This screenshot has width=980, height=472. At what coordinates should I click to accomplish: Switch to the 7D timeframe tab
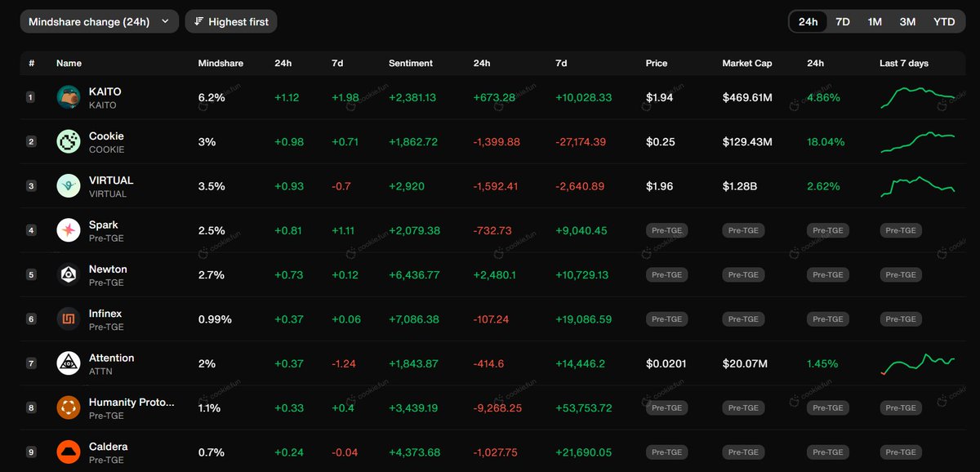tap(843, 22)
